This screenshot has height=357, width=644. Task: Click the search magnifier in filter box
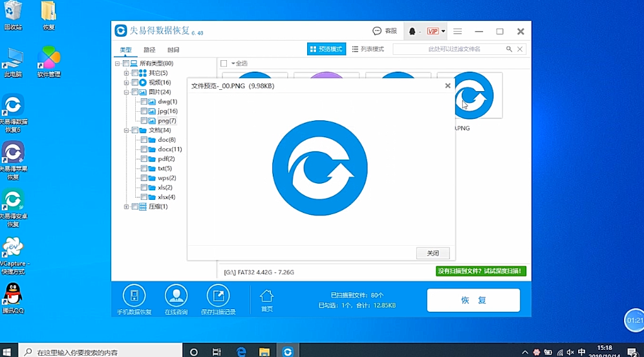point(509,49)
